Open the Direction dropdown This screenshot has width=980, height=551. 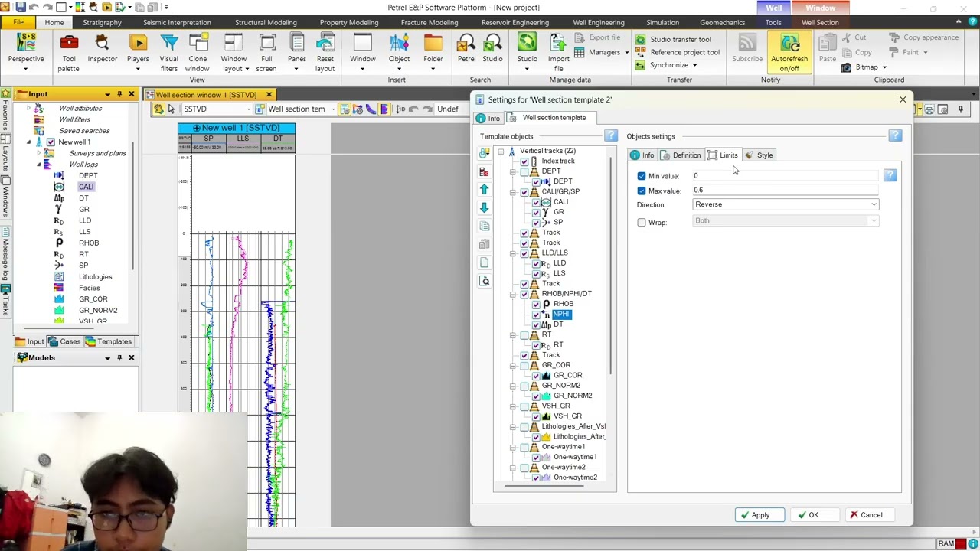tap(786, 204)
